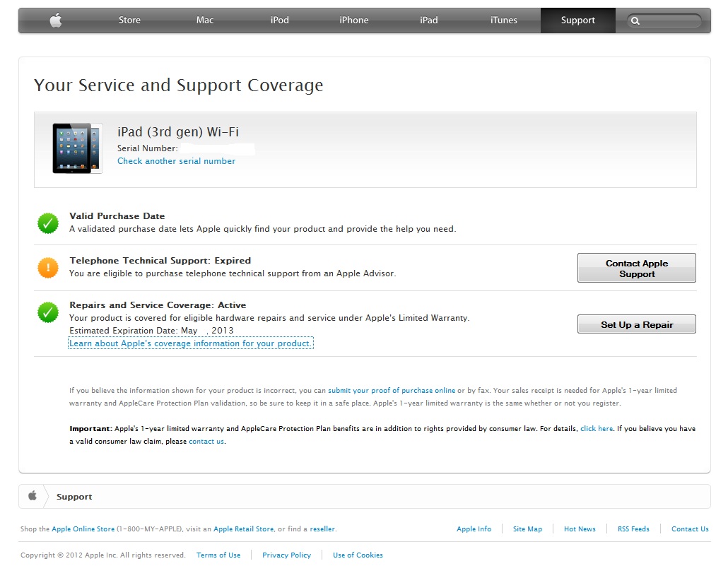
Task: Click the iPad product image thumbnail
Action: pyautogui.click(x=78, y=148)
